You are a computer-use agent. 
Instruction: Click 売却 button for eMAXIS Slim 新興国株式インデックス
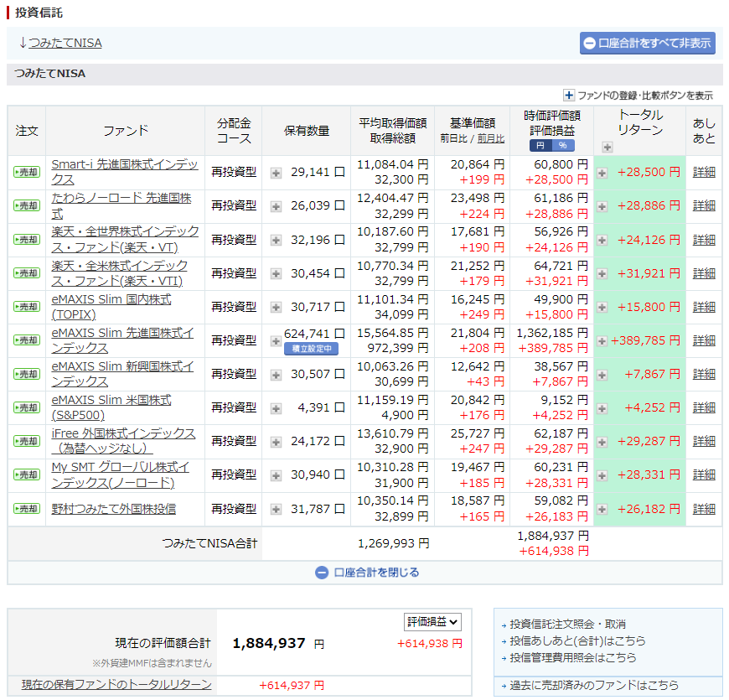pyautogui.click(x=27, y=374)
